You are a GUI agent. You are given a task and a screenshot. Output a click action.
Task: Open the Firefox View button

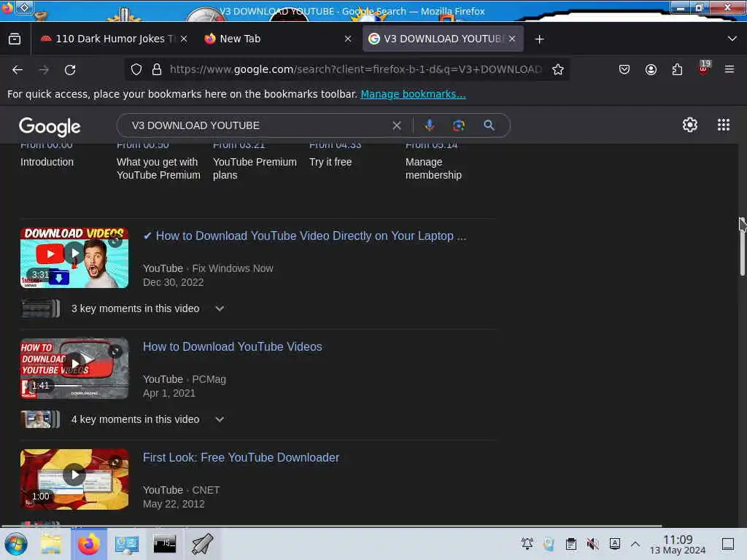tap(15, 39)
